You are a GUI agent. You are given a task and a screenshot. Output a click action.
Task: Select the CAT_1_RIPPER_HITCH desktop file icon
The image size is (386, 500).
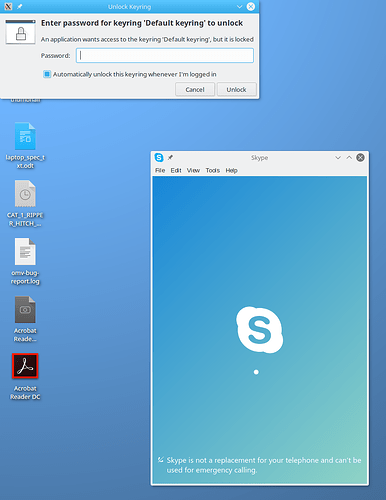pos(25,194)
